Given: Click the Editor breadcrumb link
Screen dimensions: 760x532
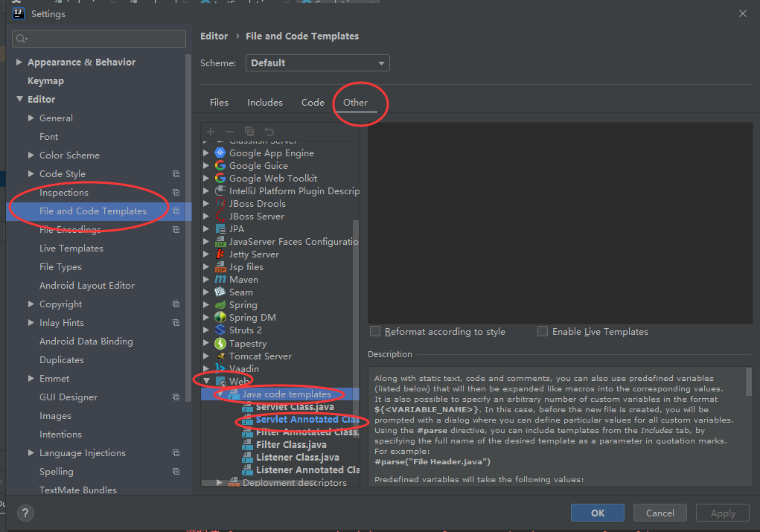Looking at the screenshot, I should pos(214,36).
